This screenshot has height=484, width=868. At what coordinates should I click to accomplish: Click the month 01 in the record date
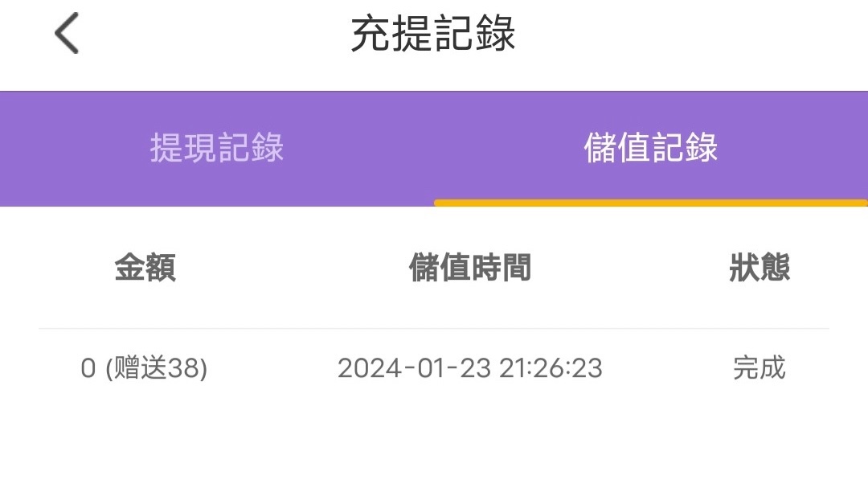tap(425, 368)
